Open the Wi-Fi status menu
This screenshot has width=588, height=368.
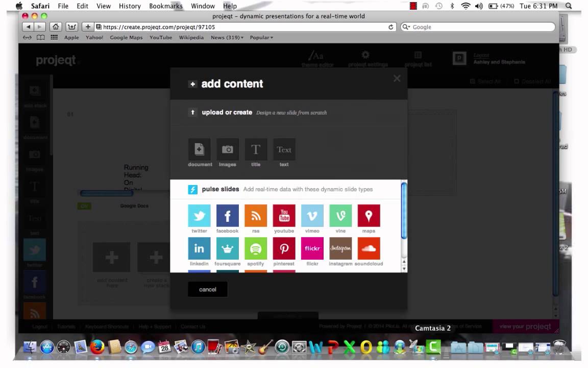pyautogui.click(x=465, y=6)
